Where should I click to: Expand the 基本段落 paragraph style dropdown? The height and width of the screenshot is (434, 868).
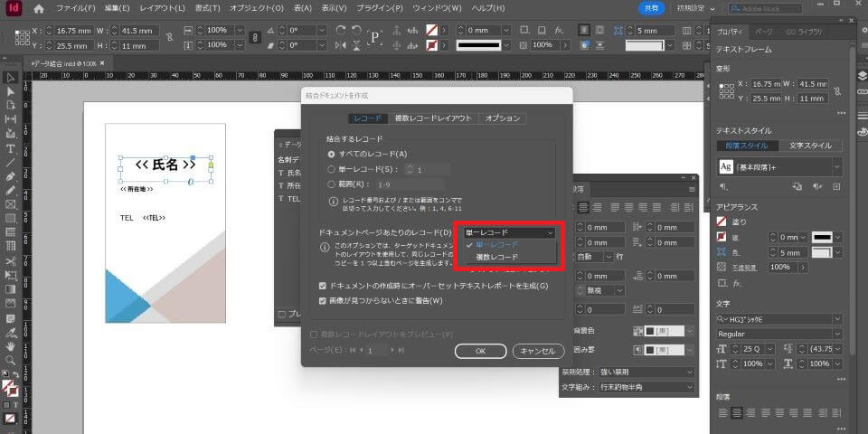click(x=838, y=166)
